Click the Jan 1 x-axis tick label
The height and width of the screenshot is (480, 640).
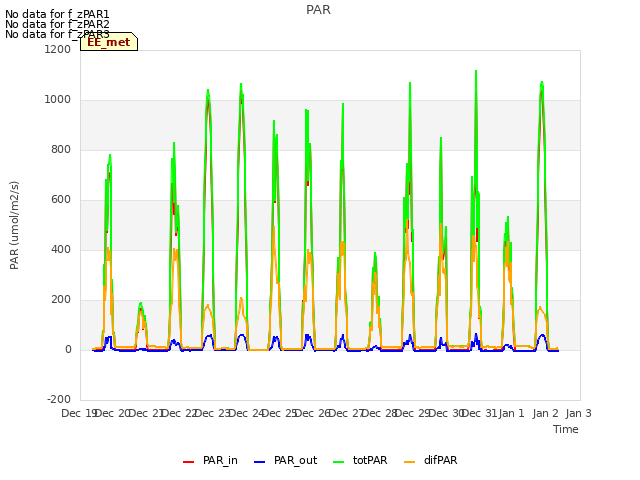click(x=511, y=413)
